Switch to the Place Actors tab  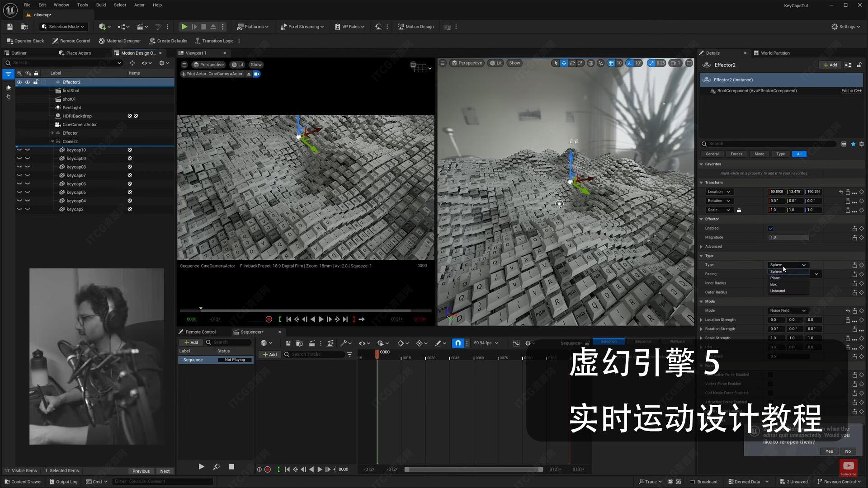point(75,53)
